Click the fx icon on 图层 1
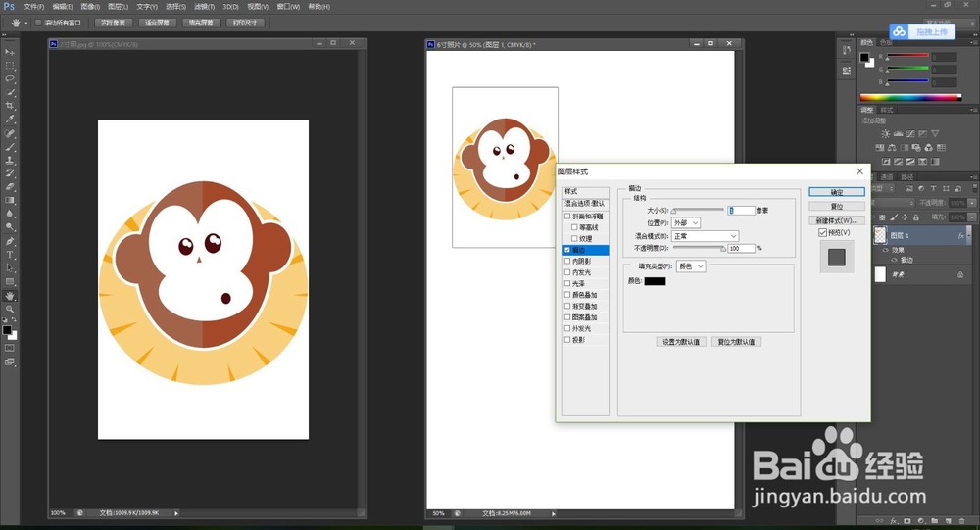The width and height of the screenshot is (980, 530). point(960,236)
